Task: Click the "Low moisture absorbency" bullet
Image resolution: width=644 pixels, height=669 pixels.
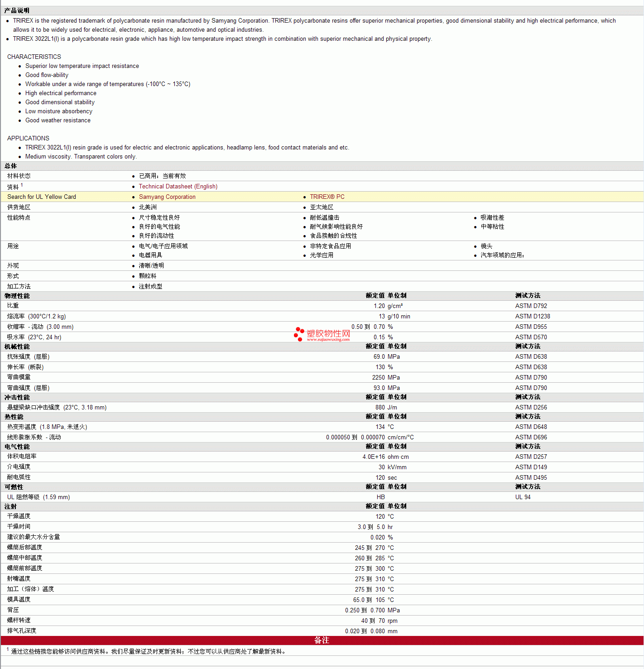Action: click(59, 111)
